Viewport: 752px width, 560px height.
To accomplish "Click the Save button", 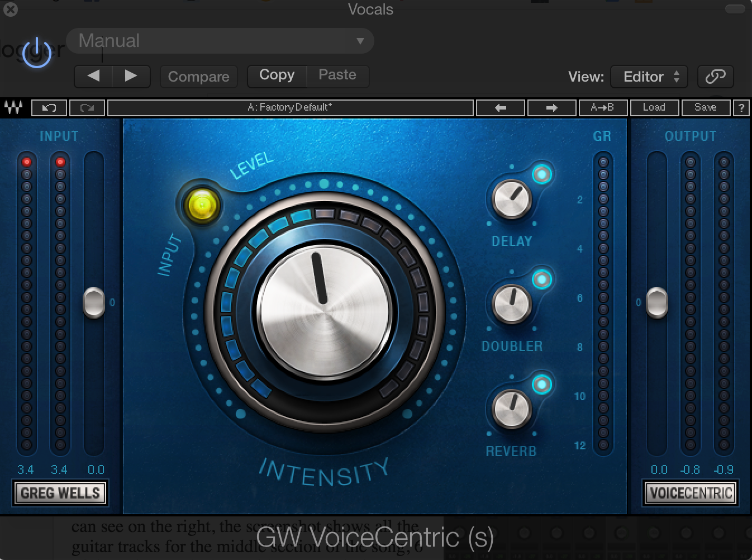I will pos(706,107).
